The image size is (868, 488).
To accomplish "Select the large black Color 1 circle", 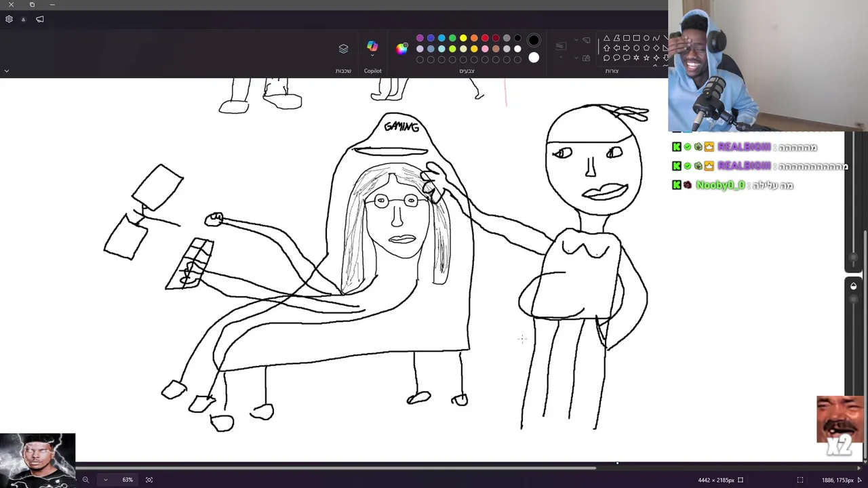I will tap(534, 40).
